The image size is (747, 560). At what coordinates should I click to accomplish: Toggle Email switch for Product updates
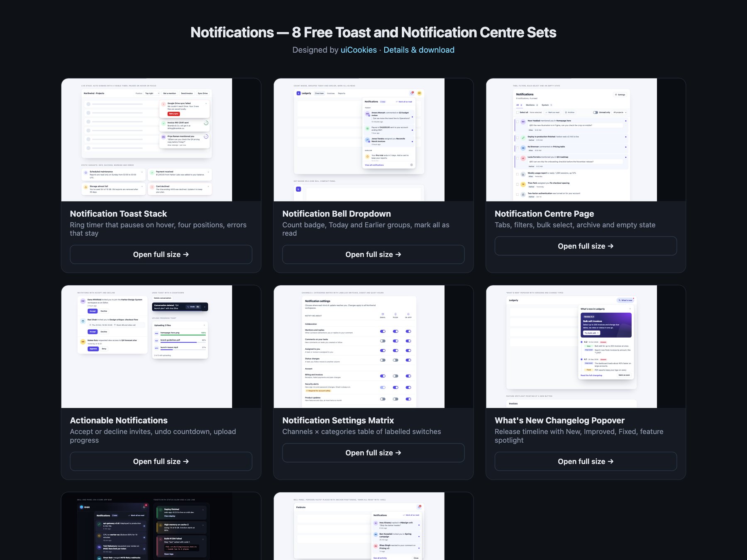(x=383, y=399)
